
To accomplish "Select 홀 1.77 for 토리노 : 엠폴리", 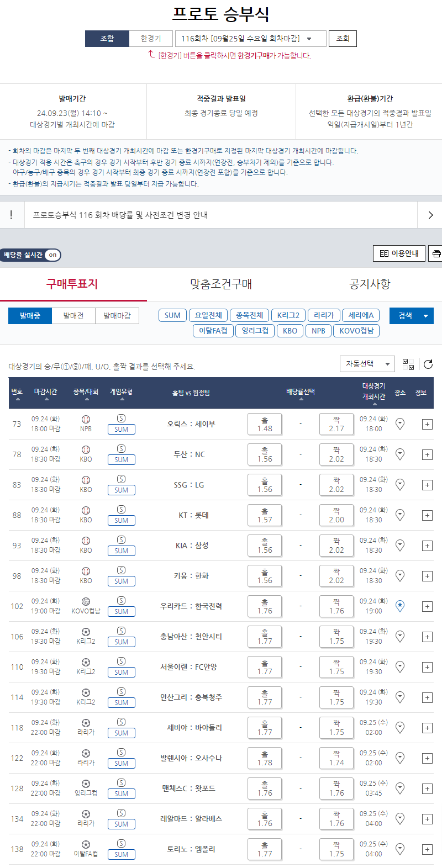I will 265,849.
